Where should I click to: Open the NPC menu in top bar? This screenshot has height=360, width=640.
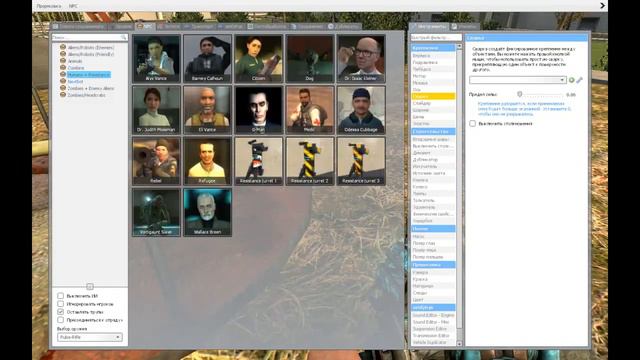click(73, 6)
